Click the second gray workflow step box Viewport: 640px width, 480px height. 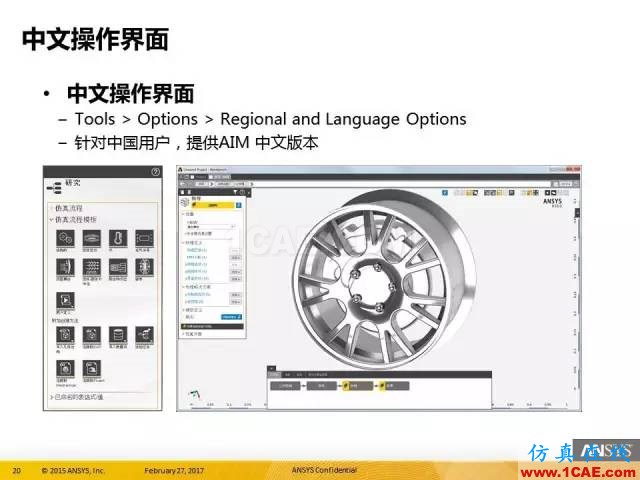[322, 386]
